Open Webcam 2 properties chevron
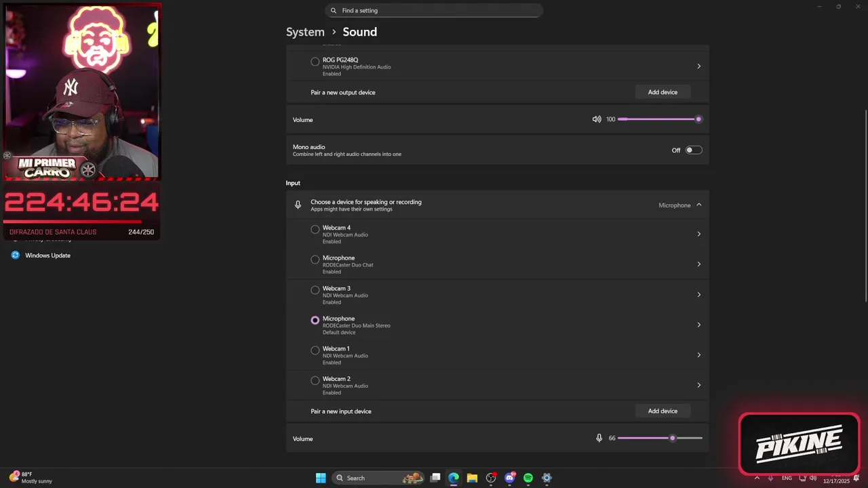This screenshot has width=868, height=488. tap(698, 385)
